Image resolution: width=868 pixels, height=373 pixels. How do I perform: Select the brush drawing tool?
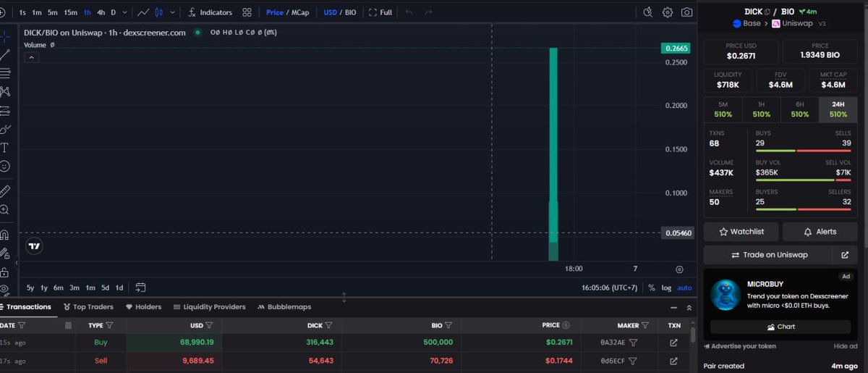(4, 129)
